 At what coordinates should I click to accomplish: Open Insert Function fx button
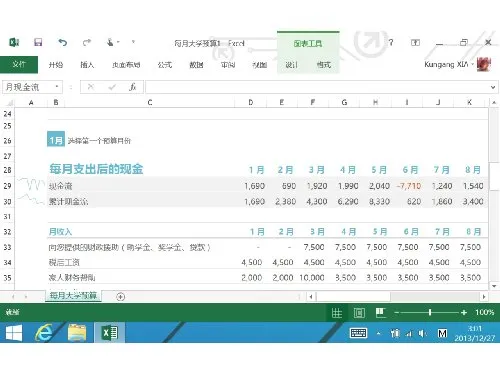click(133, 87)
